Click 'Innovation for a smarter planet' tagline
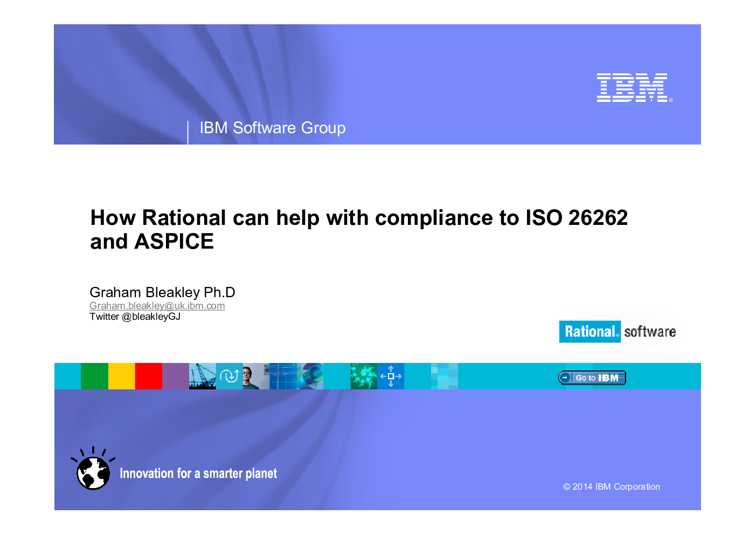This screenshot has height=535, width=756. click(x=198, y=474)
